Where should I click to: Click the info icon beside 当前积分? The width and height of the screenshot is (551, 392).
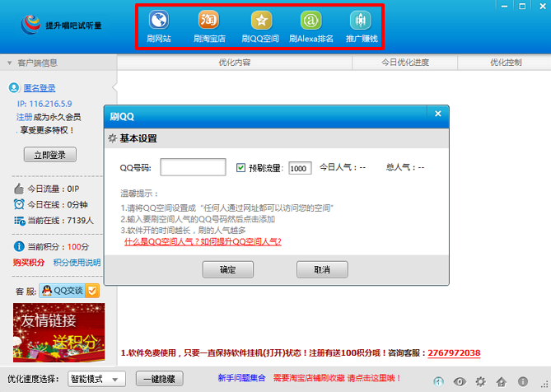coord(19,246)
